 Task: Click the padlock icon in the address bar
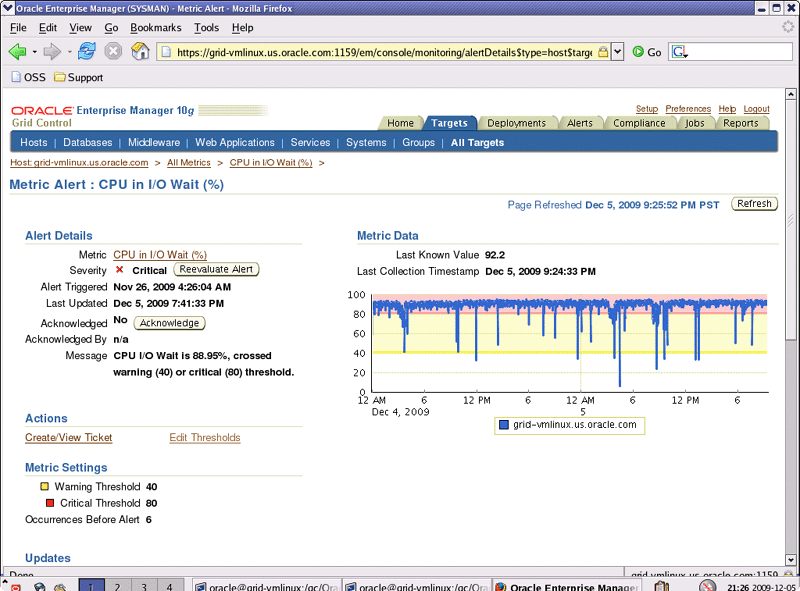[x=603, y=52]
